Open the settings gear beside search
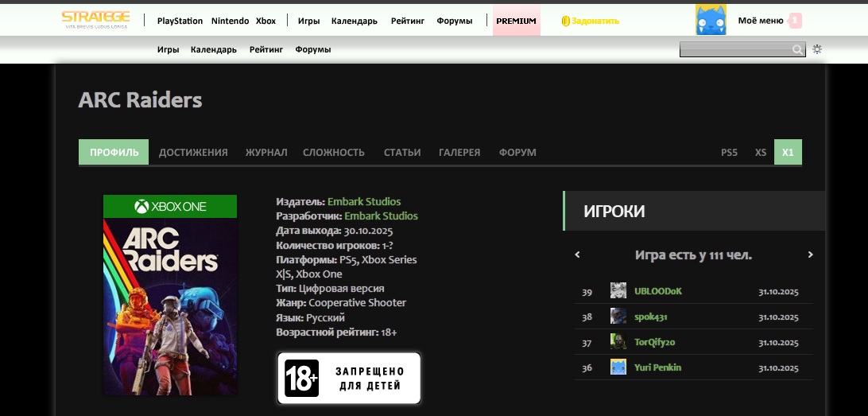 [x=817, y=49]
